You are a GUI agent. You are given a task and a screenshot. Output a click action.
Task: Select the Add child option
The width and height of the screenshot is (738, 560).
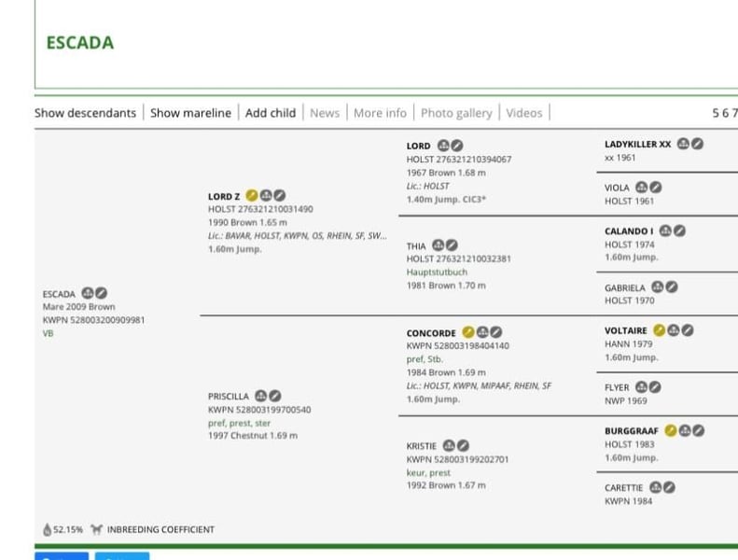[270, 113]
